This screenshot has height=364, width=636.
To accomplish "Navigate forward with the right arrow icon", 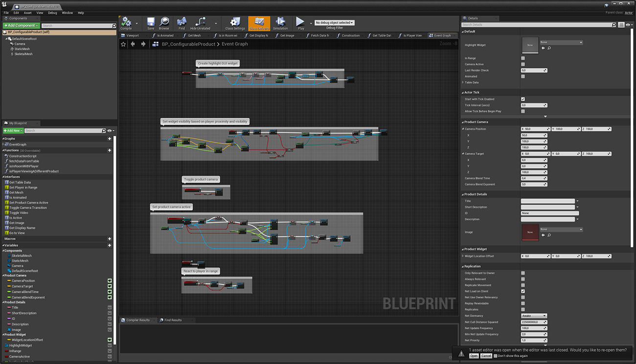I will point(143,44).
